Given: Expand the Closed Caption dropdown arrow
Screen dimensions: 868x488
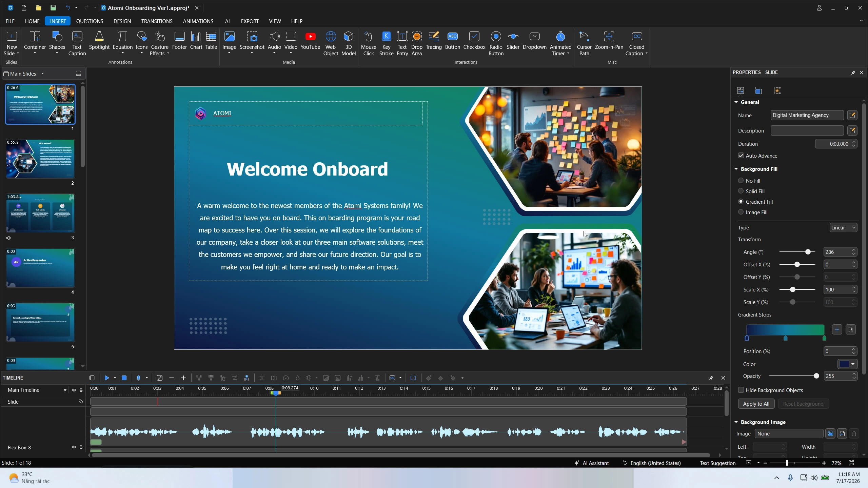Looking at the screenshot, I should pos(647,54).
